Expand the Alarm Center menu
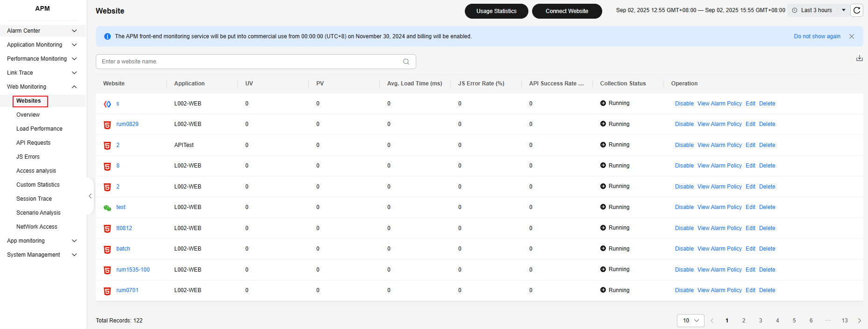 point(43,31)
